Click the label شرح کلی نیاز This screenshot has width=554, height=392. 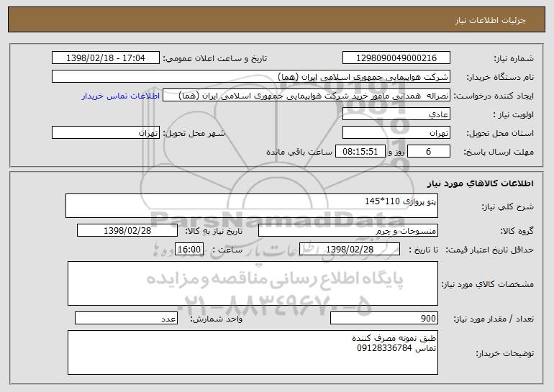[508, 207]
